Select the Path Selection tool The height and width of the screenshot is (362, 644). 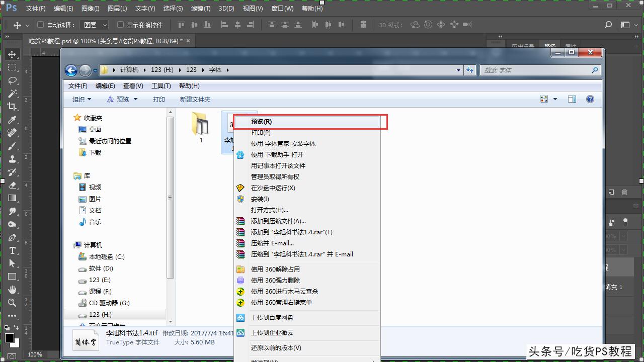point(12,263)
